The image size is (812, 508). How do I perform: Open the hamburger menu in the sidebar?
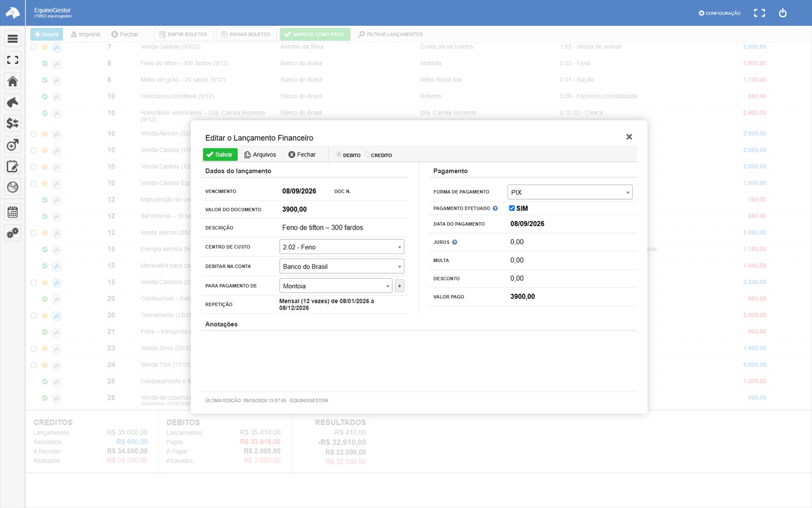click(13, 39)
